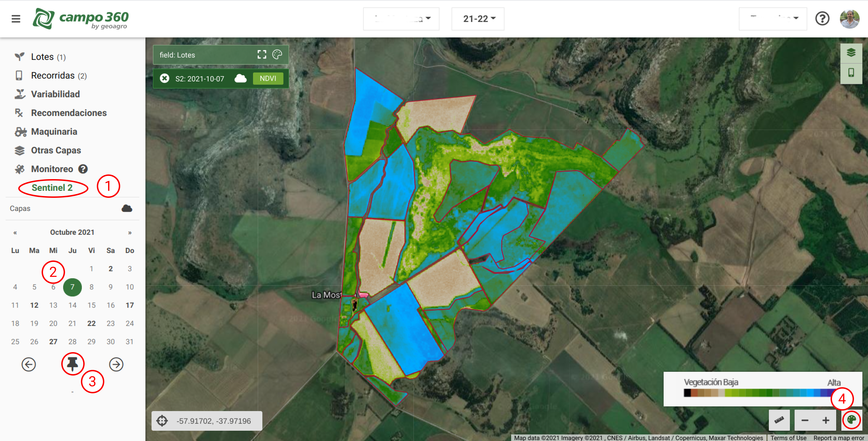Toggle the cloud filter in Capas row

click(127, 208)
